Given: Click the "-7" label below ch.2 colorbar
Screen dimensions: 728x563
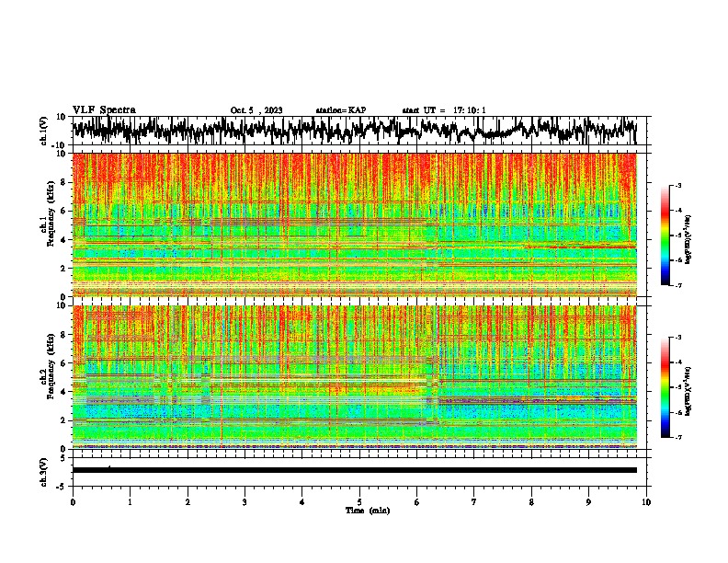Looking at the screenshot, I should 678,438.
